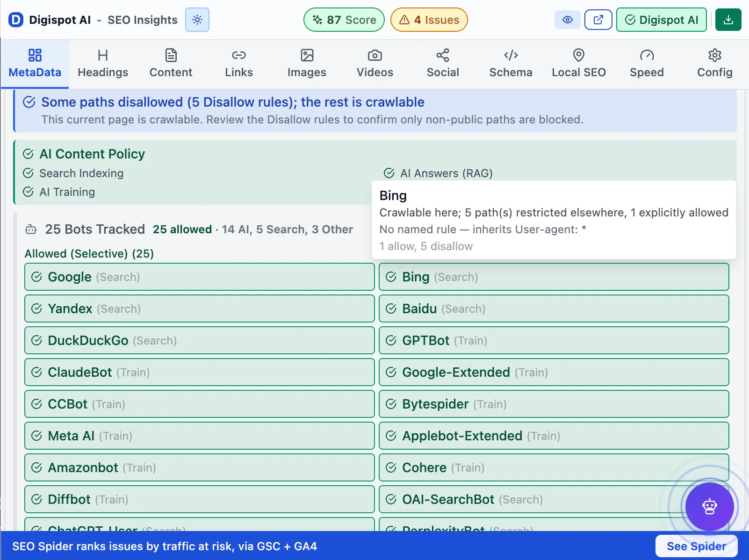Click the Digispot D logo icon
This screenshot has height=560, width=749.
(x=16, y=20)
